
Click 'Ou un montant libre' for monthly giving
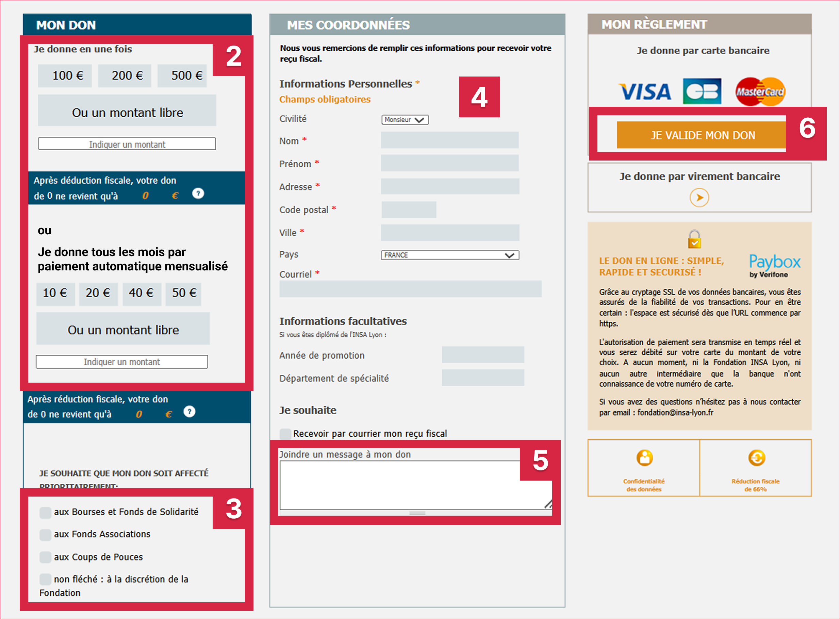pyautogui.click(x=122, y=329)
